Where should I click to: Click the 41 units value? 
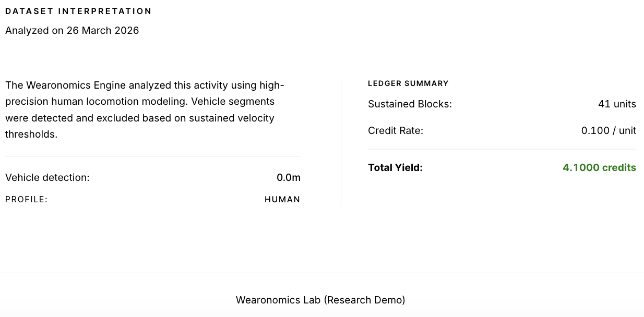coord(617,104)
